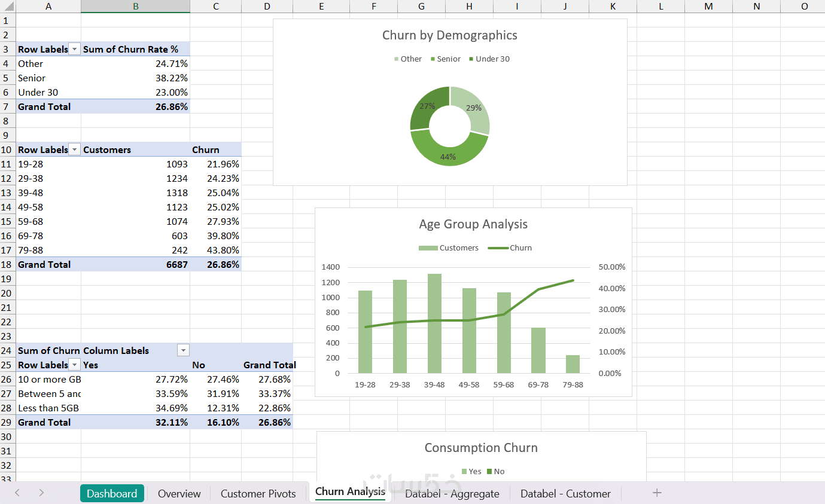
Task: Click the Churn line legend entry
Action: point(510,248)
